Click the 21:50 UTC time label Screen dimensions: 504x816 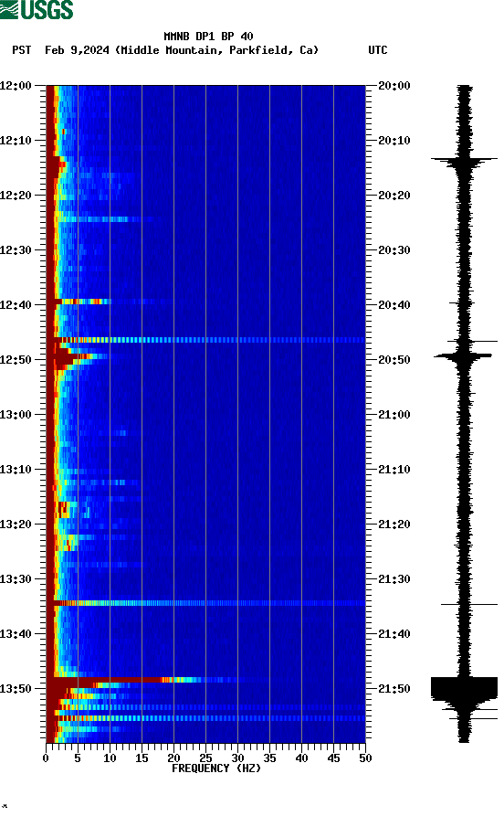click(394, 689)
